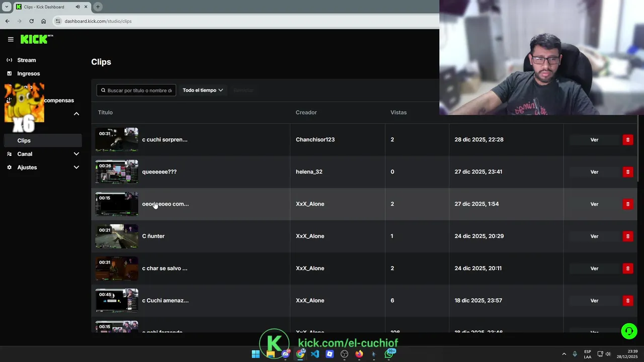The height and width of the screenshot is (362, 644).
Task: Click date '18 dic 2025, 23:57'
Action: 478,301
